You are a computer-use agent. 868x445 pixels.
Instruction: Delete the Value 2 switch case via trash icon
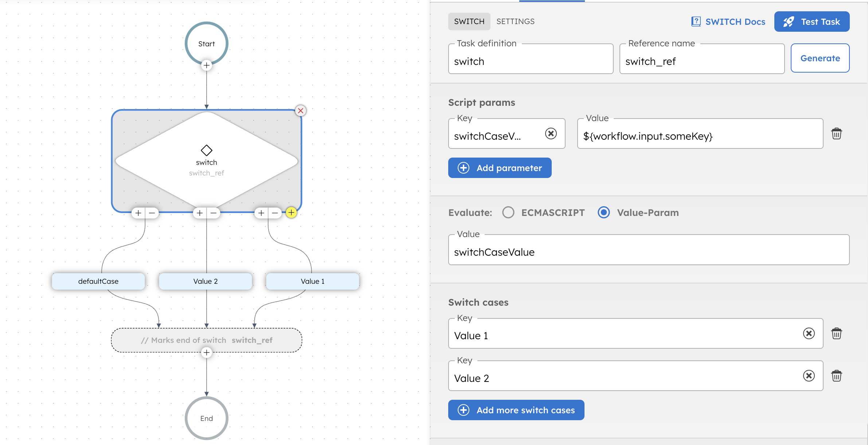(837, 376)
